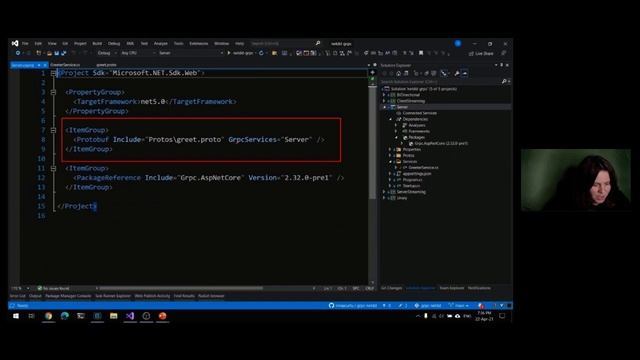Click the hot reload refresh icon in toolbar
Viewport: 640px width, 360px height.
(261, 53)
